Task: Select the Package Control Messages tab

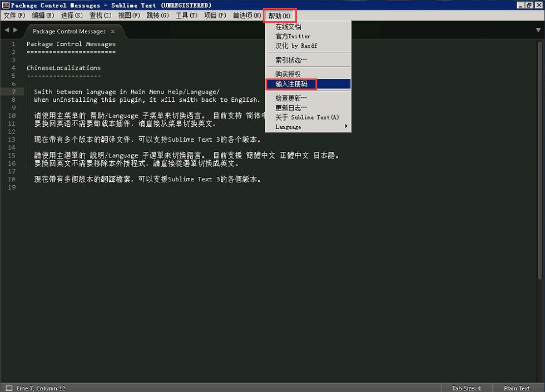Action: 69,31
